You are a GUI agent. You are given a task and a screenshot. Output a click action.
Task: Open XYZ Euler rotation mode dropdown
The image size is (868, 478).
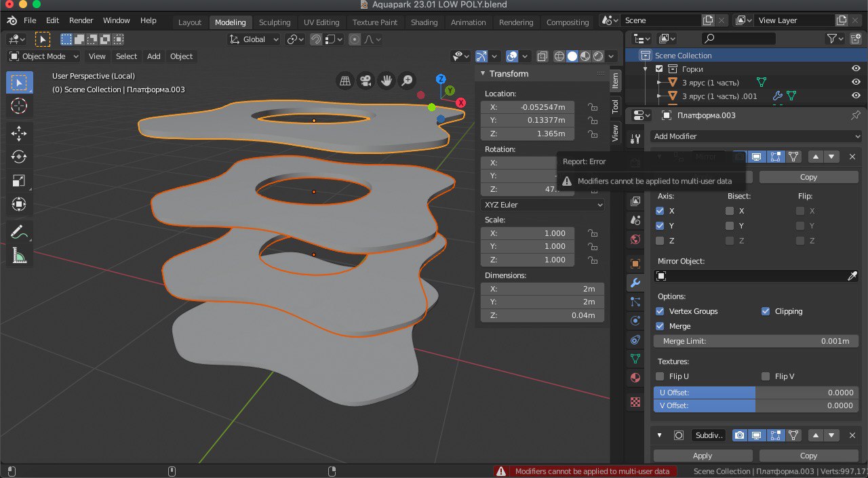pyautogui.click(x=542, y=205)
